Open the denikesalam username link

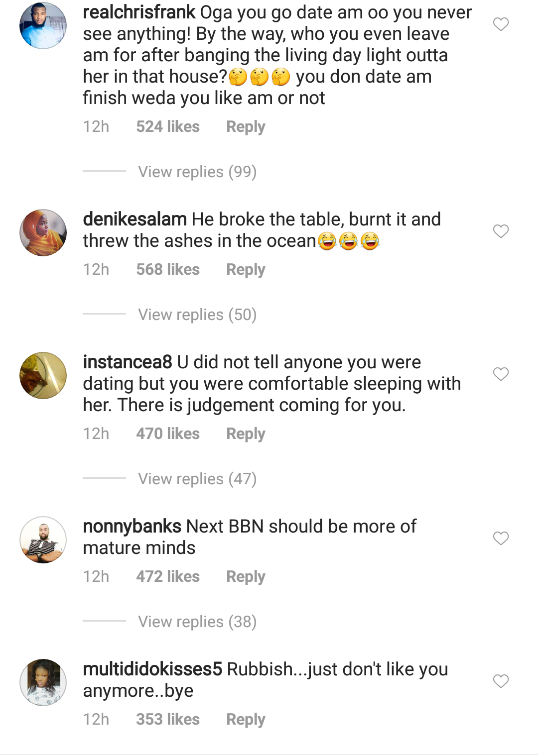(134, 219)
